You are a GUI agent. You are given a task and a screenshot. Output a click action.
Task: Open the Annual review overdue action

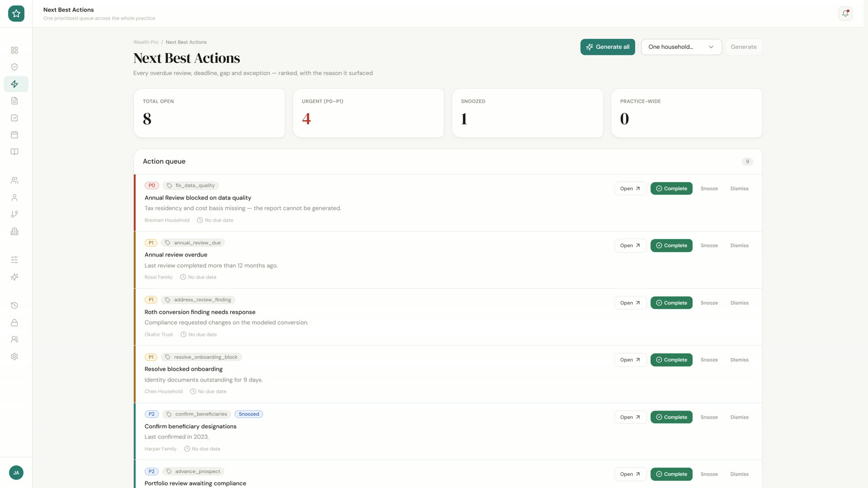point(630,246)
